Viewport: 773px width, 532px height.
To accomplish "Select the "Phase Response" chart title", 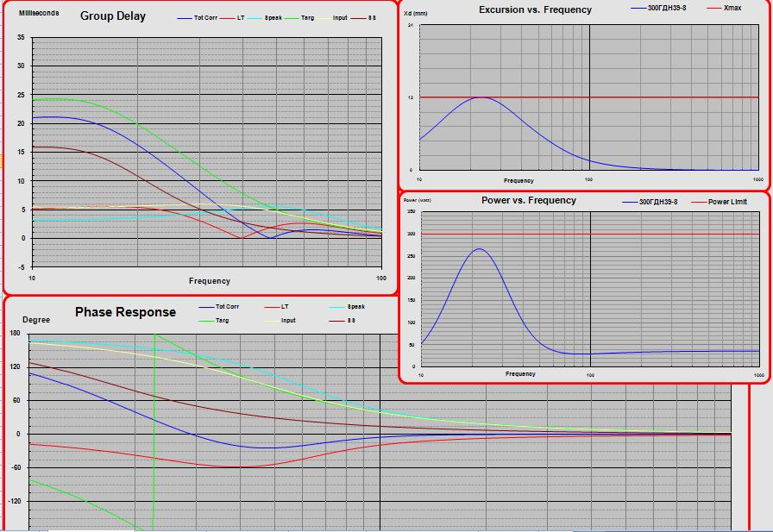I will click(x=125, y=312).
